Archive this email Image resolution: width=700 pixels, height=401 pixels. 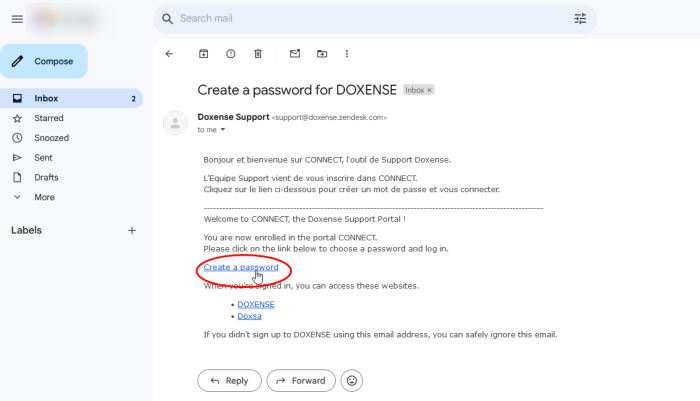(x=204, y=53)
